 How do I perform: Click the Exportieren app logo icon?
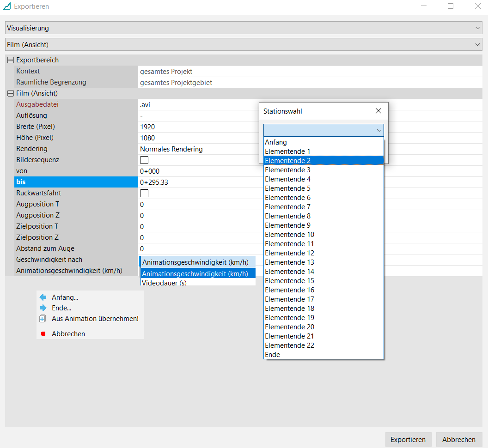coord(7,6)
